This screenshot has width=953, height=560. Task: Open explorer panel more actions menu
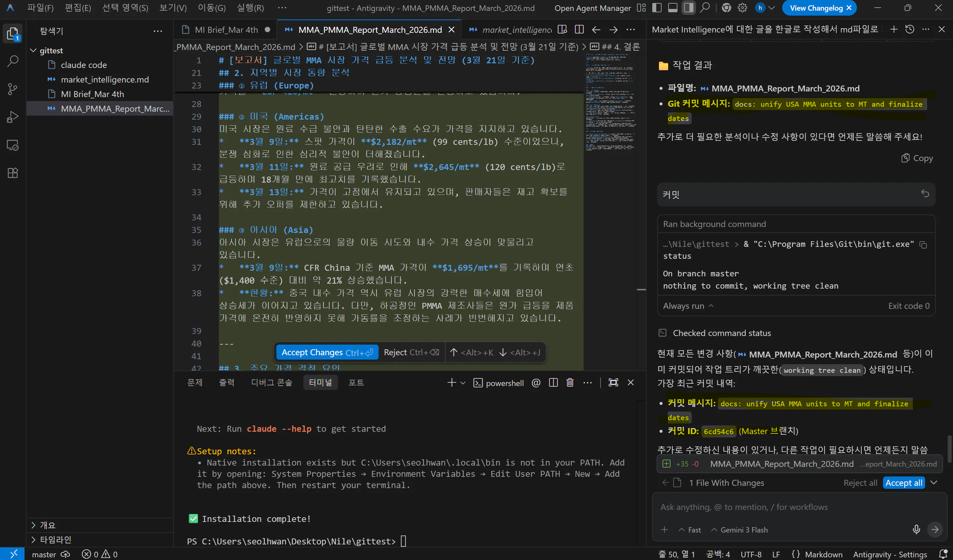[158, 31]
